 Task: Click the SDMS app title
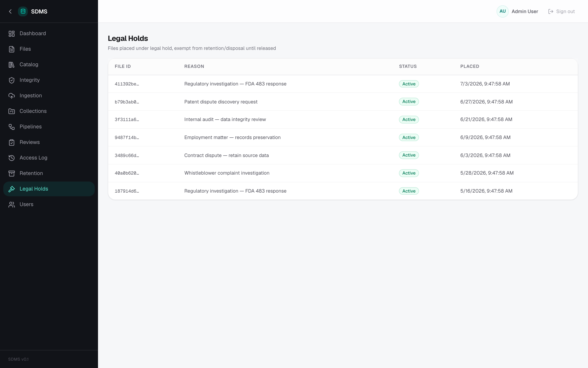pos(39,11)
